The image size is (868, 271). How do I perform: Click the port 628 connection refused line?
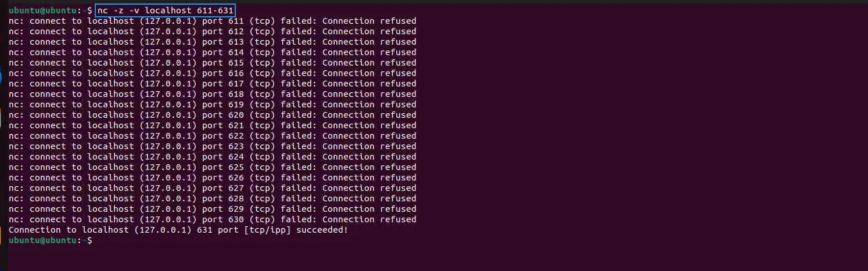[213, 198]
